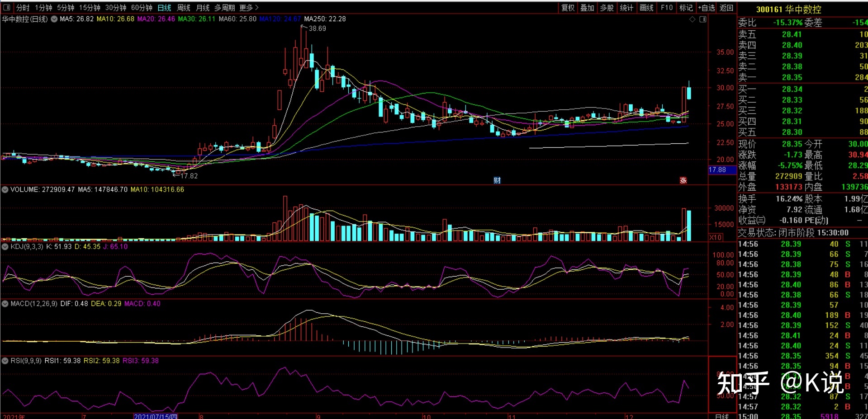Click the 外盘 value 133173
Image resolution: width=868 pixels, height=419 pixels.
[789, 187]
